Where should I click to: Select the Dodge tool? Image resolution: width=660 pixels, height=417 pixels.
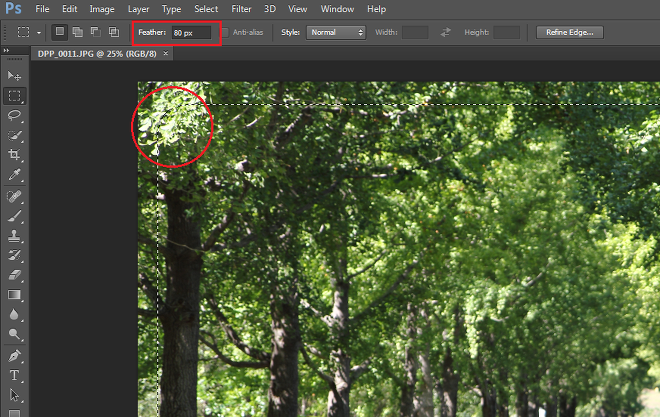[x=14, y=334]
